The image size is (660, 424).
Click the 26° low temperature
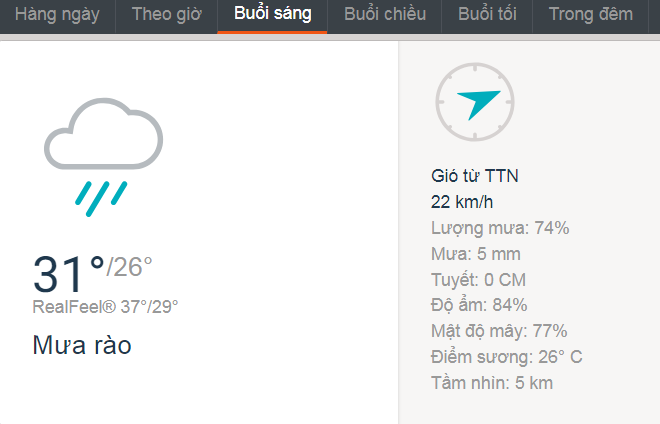[x=129, y=267]
